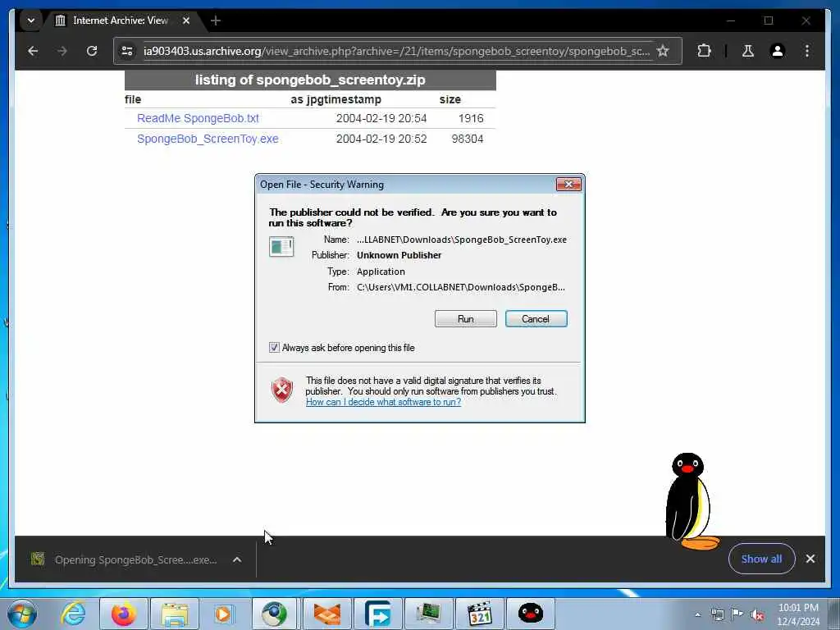Open Windows Explorer folder from taskbar
This screenshot has width=840, height=630.
click(x=175, y=614)
